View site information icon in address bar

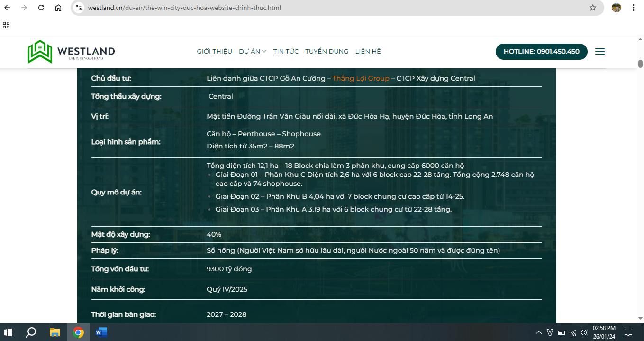point(79,8)
